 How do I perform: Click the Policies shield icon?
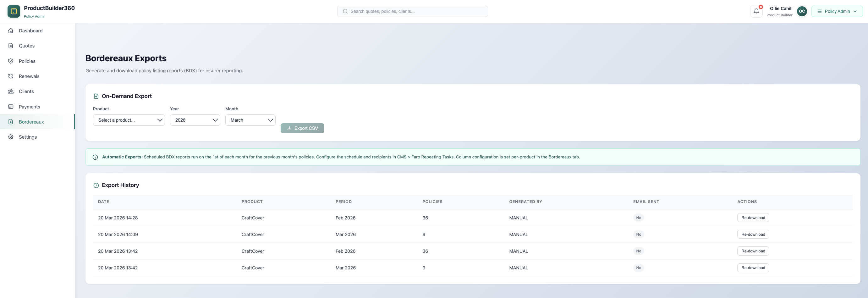[x=11, y=61]
